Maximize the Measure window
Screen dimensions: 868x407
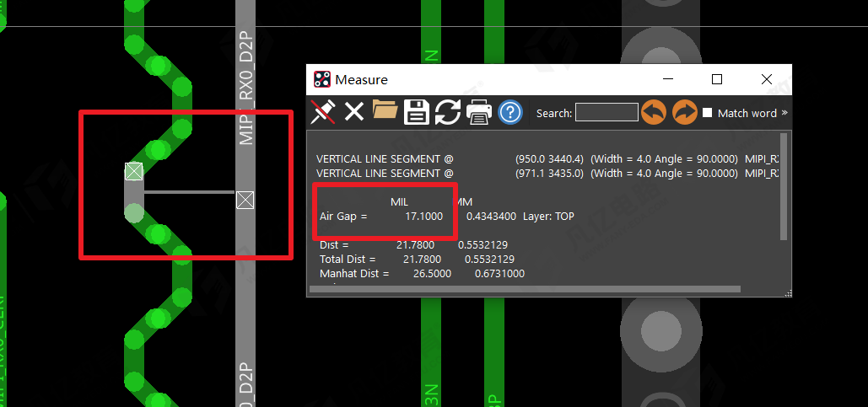(x=717, y=79)
